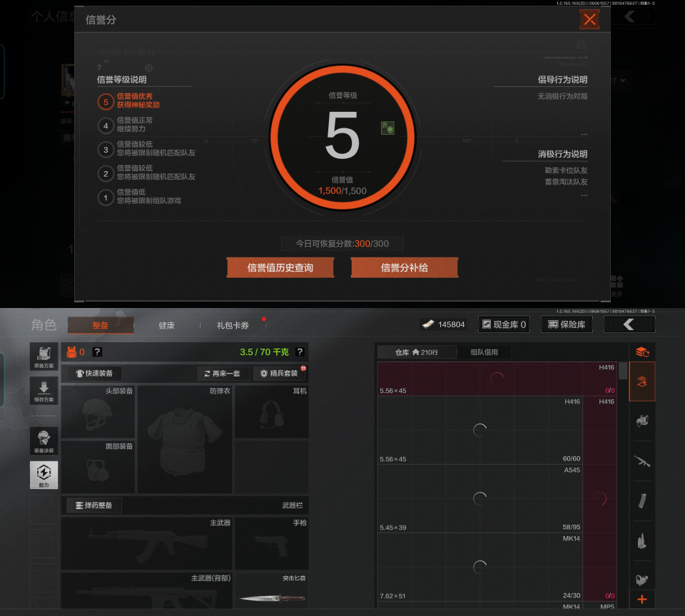This screenshot has width=685, height=616.
Task: Open 装备方案 loadout presets
Action: click(x=44, y=356)
